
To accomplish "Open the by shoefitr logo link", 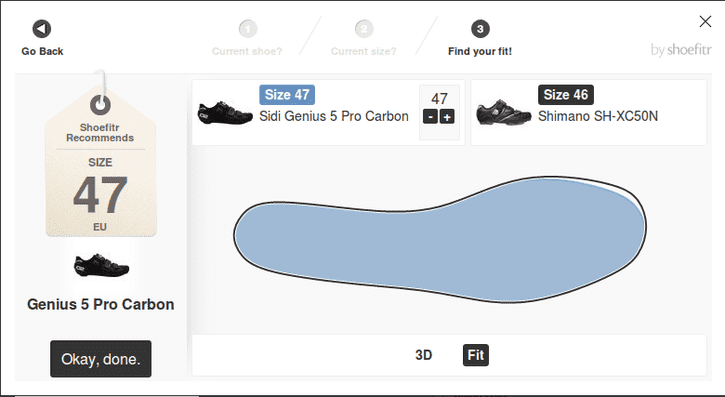I will coord(681,49).
